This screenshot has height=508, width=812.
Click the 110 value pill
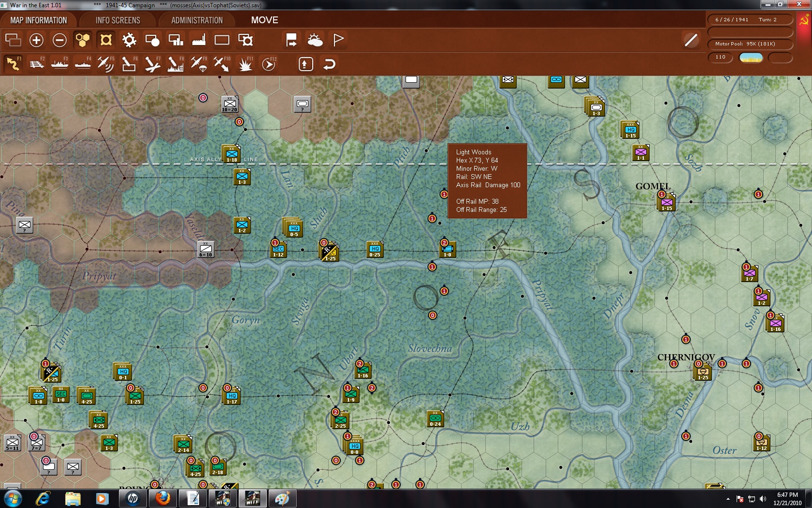pos(721,57)
